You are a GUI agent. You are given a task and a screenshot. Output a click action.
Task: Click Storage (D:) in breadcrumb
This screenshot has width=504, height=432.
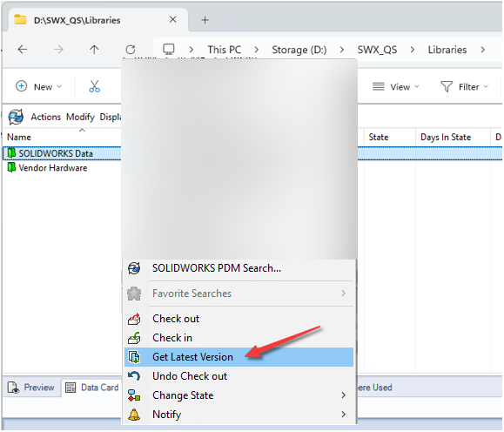(x=299, y=50)
